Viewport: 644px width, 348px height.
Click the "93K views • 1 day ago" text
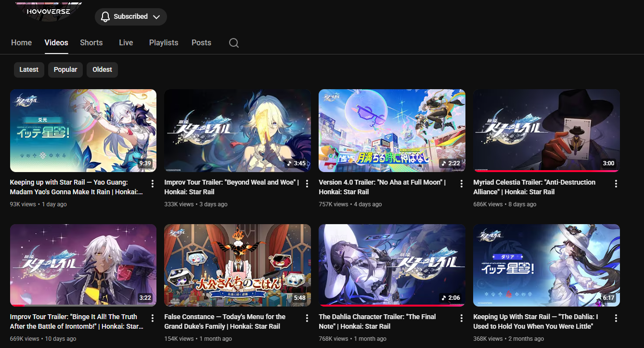point(39,204)
